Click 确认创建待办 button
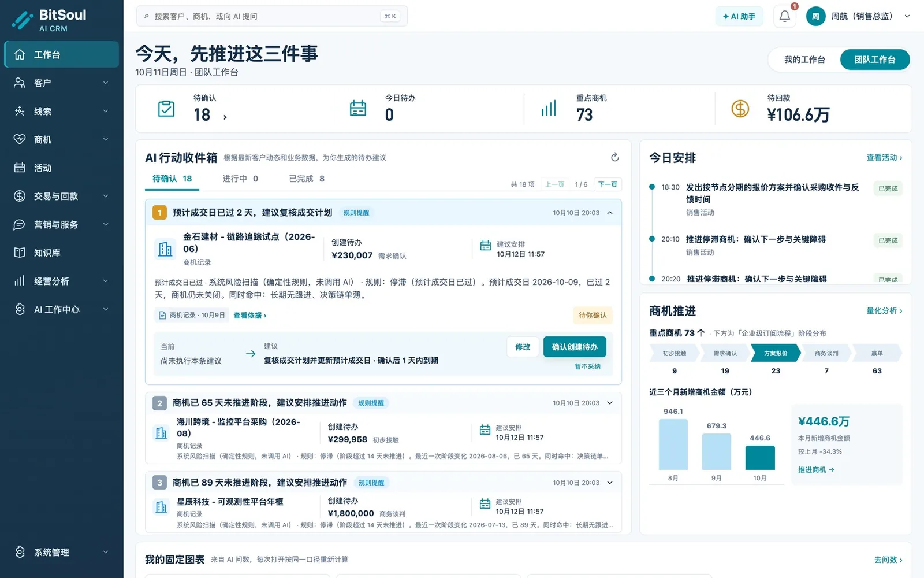Viewport: 924px width, 578px height. 575,347
